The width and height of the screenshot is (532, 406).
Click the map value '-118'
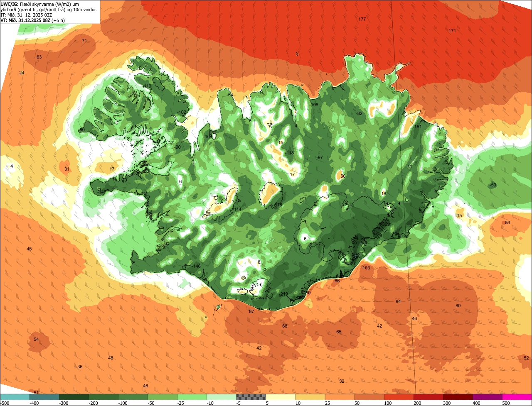click(289, 153)
